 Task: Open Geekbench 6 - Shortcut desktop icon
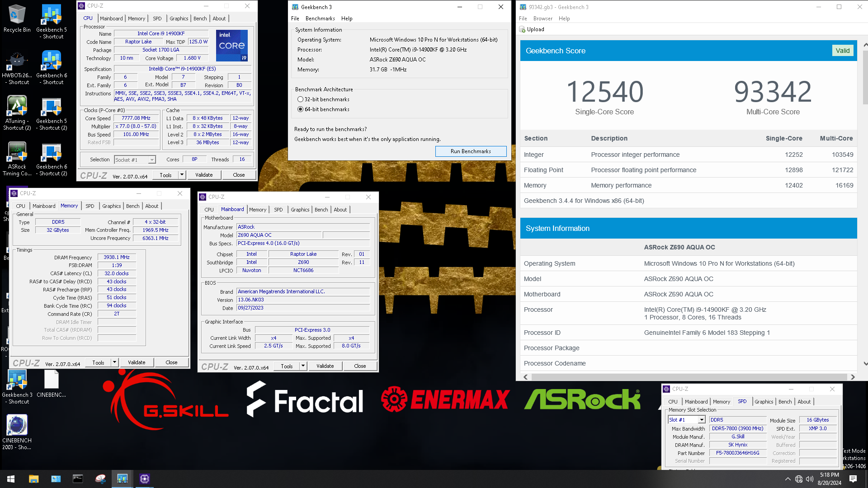52,67
